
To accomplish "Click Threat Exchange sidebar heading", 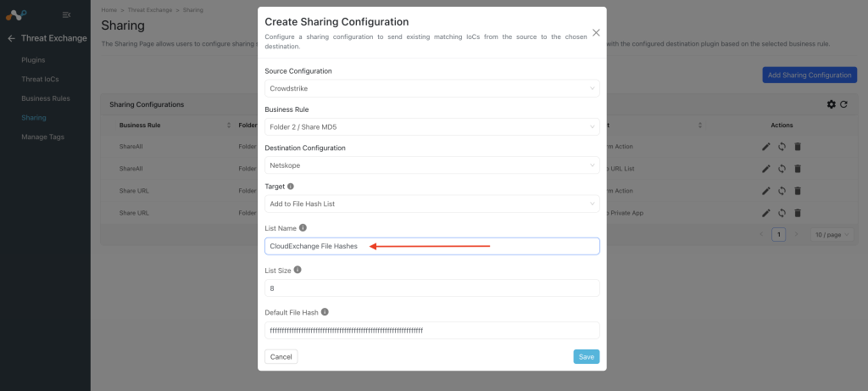I will (53, 38).
